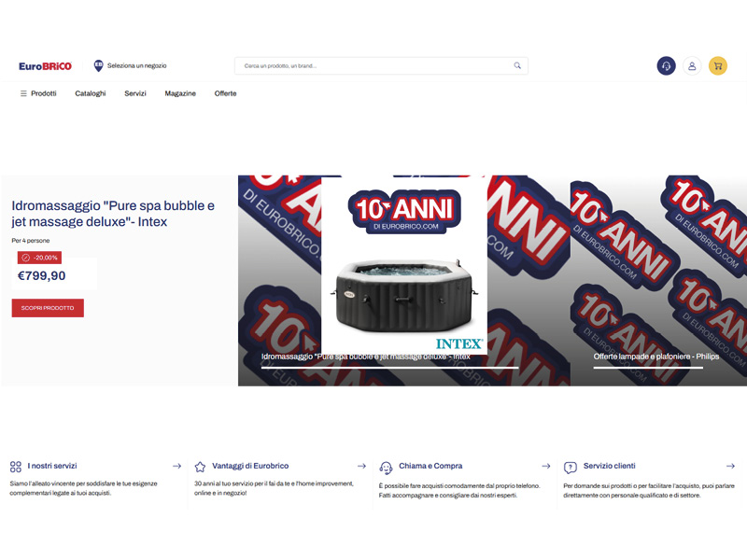Click the arrow next to I nostri servizi

pos(176,466)
